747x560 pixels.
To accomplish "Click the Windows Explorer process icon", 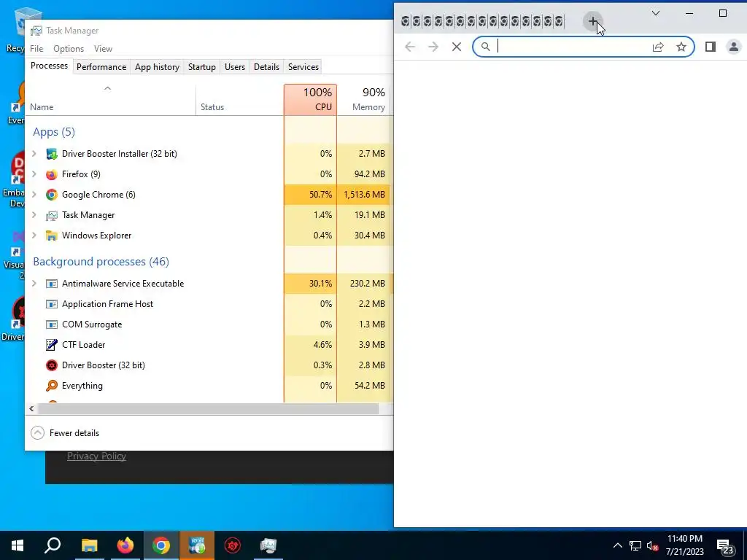I will click(52, 236).
